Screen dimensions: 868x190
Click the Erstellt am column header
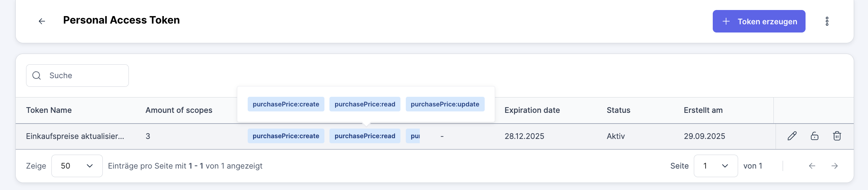point(703,110)
